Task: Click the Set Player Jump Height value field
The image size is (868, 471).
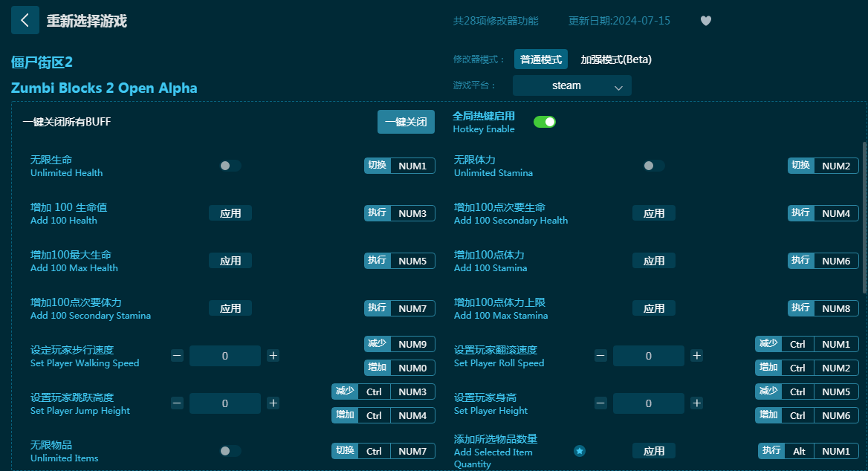Action: coord(224,403)
